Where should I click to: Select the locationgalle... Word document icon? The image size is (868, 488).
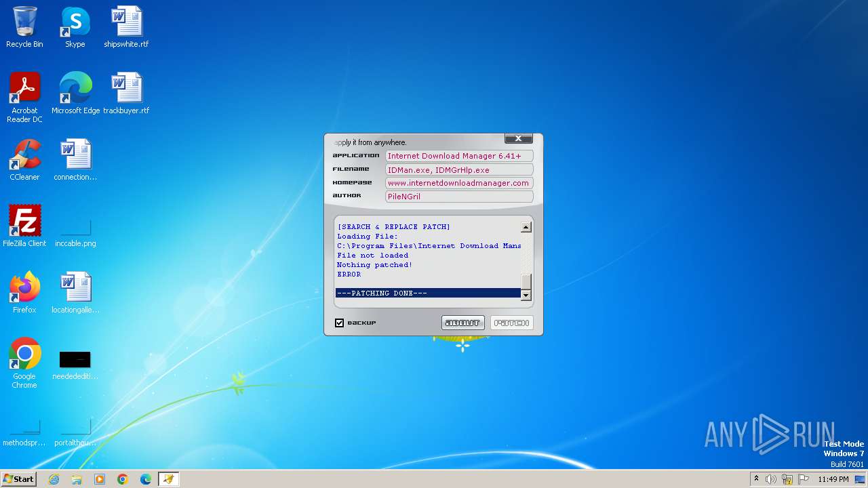click(75, 293)
